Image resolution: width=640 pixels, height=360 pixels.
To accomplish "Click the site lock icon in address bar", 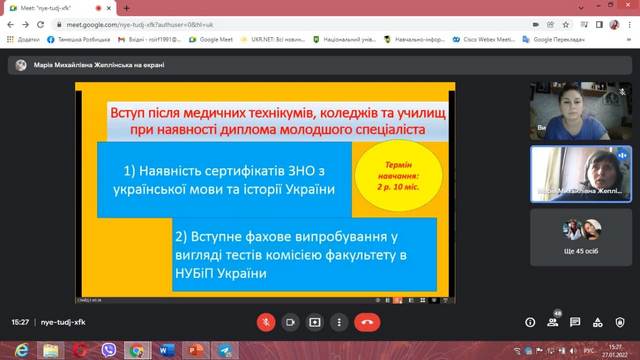I will tap(59, 25).
